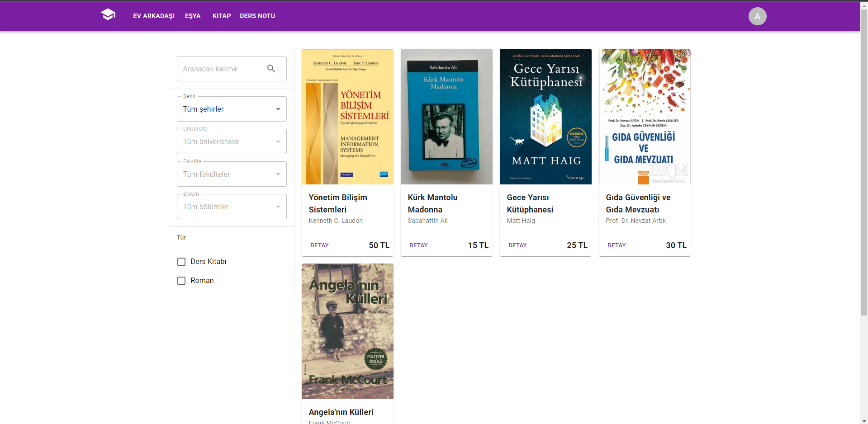Open the Tüm şehirler selector
Image resolution: width=868 pixels, height=424 pixels.
(x=226, y=109)
